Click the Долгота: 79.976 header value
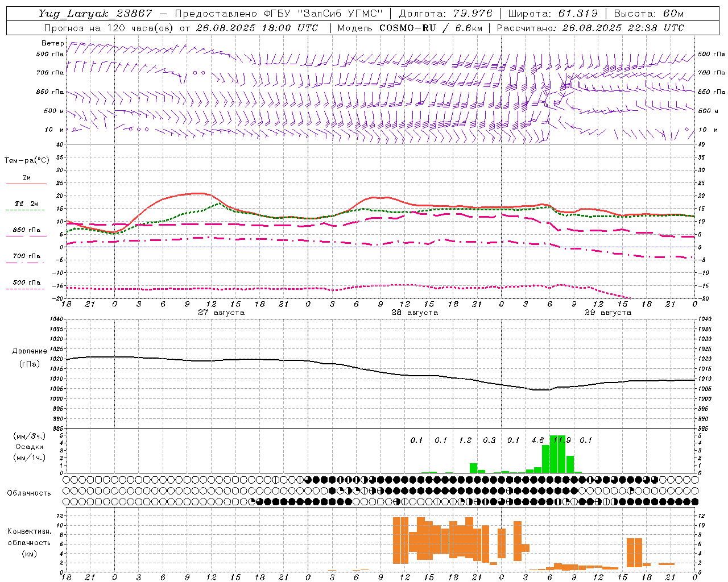 pyautogui.click(x=445, y=14)
